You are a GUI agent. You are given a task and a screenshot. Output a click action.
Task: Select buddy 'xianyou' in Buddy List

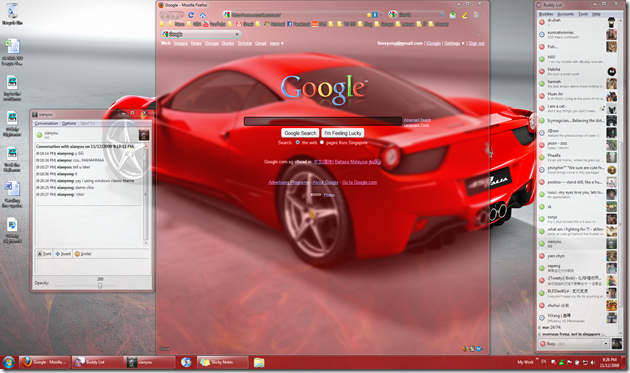(577, 244)
